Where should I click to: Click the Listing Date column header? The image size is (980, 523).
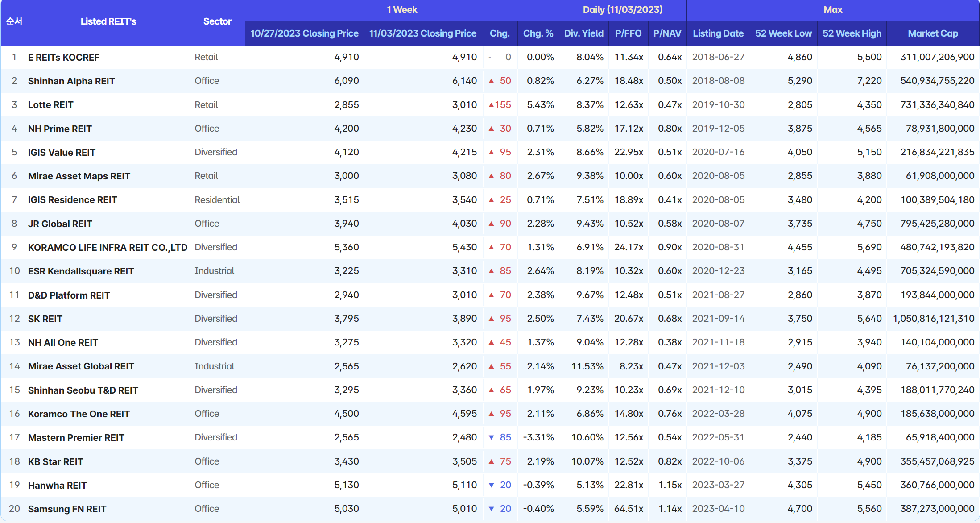pos(718,33)
